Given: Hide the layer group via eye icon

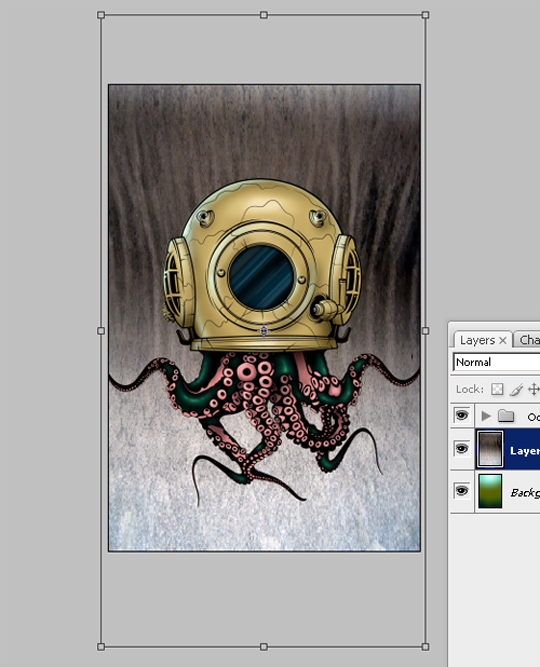Looking at the screenshot, I should click(462, 415).
